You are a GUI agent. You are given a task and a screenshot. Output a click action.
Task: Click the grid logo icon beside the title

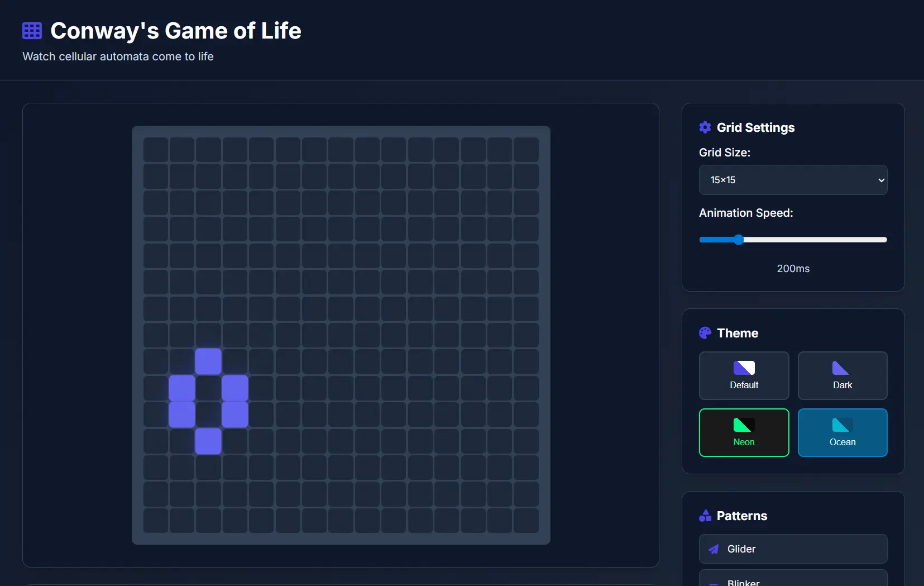pyautogui.click(x=32, y=31)
